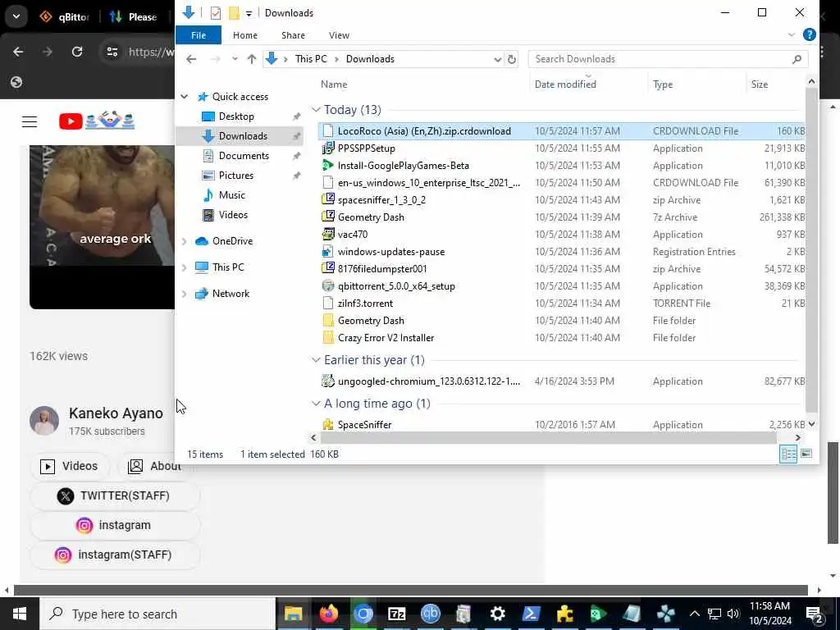Open PowerShell from the taskbar
840x630 pixels.
pyautogui.click(x=531, y=614)
